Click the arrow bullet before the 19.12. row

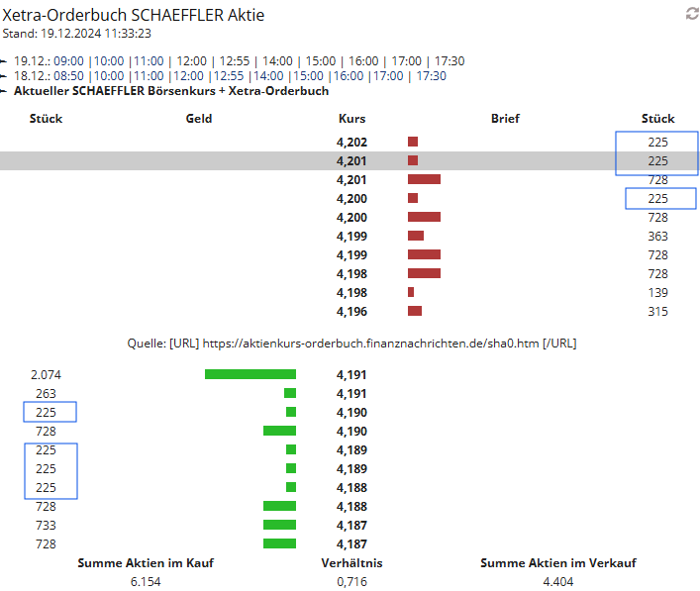[x=5, y=61]
